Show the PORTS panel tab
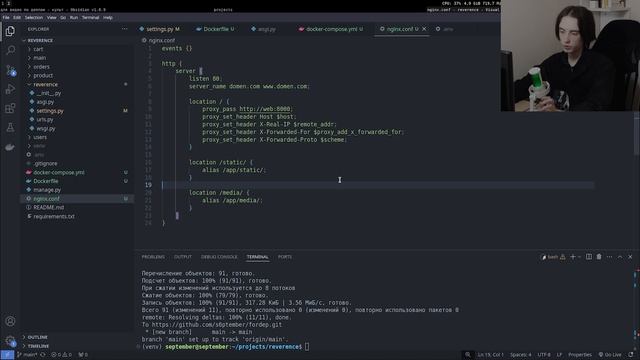 point(285,257)
